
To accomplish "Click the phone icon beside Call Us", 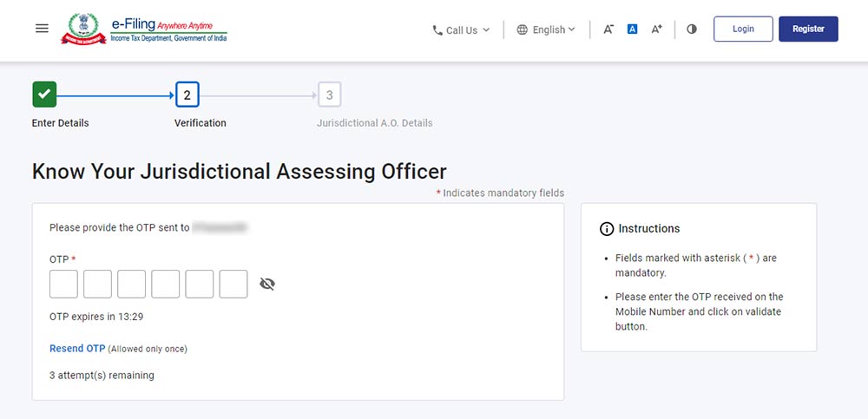I will [x=437, y=30].
